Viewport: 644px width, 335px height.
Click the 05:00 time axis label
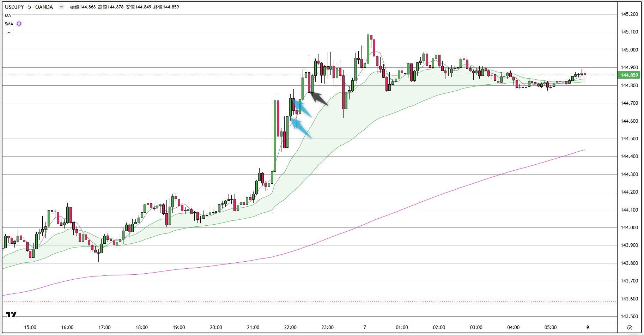551,327
